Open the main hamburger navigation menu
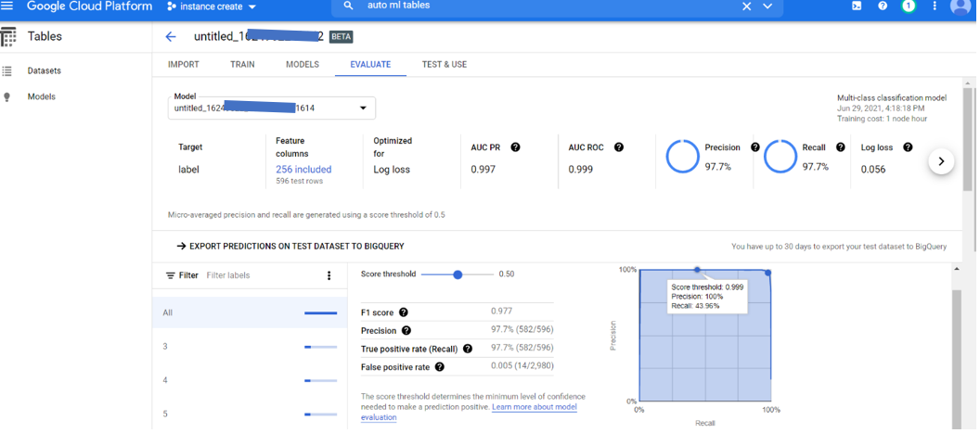Screen dimensions: 980x433 tap(7, 6)
